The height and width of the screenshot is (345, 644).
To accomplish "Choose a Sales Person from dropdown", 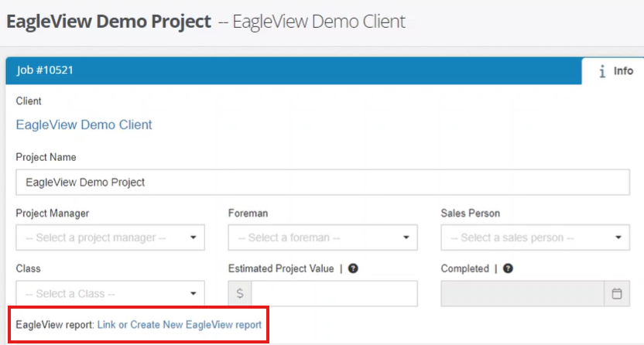I will (535, 237).
